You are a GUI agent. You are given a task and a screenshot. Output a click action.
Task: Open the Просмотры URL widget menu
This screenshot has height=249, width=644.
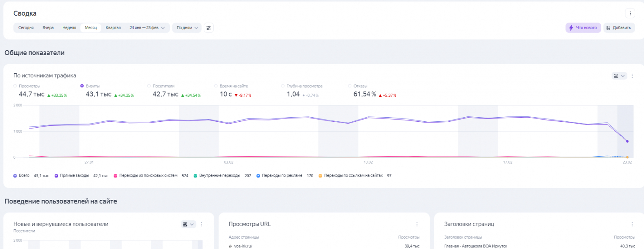tap(417, 224)
